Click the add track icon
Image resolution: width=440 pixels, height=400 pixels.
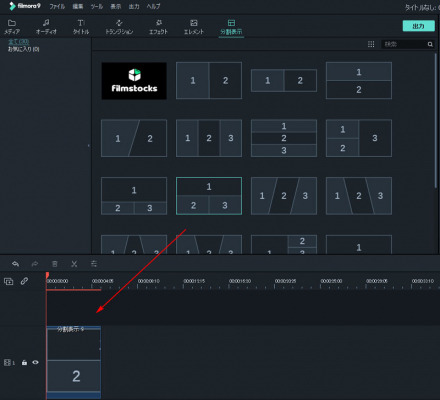click(8, 281)
